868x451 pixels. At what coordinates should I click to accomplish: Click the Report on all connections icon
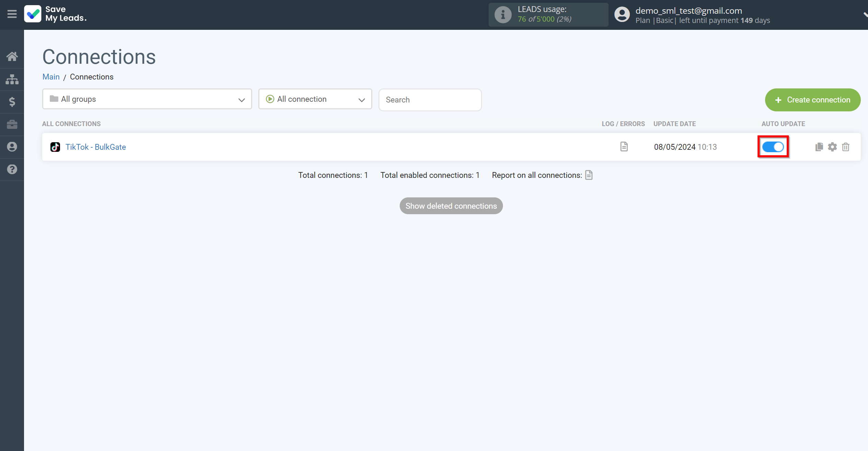(589, 175)
